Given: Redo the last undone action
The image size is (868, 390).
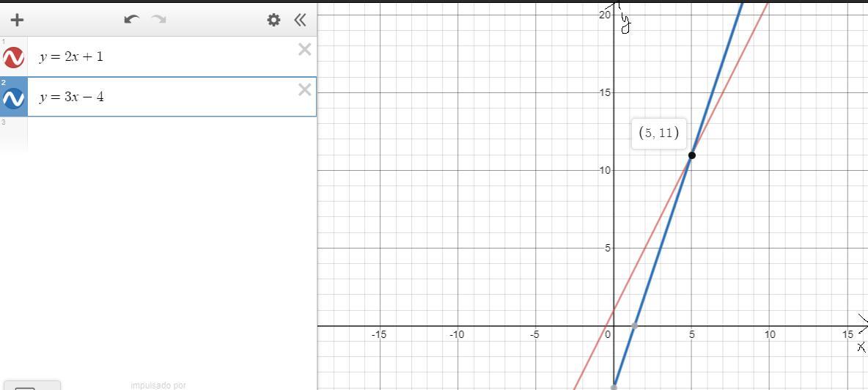Looking at the screenshot, I should click(159, 20).
